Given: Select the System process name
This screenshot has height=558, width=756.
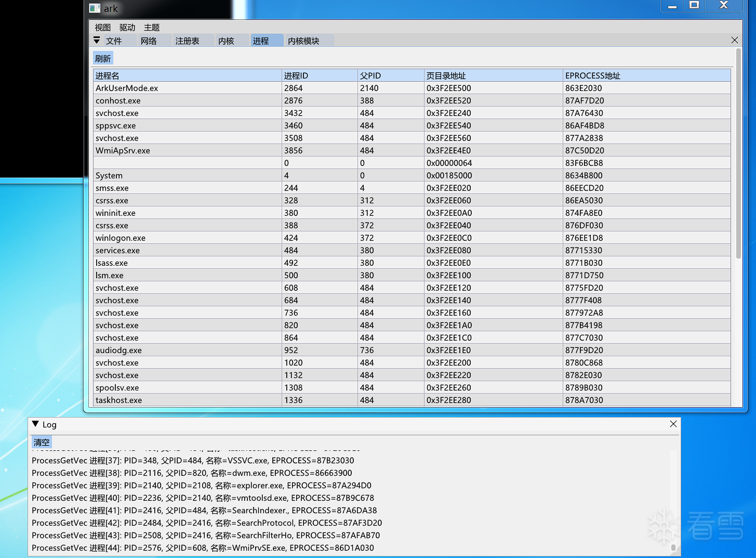Looking at the screenshot, I should (x=109, y=175).
